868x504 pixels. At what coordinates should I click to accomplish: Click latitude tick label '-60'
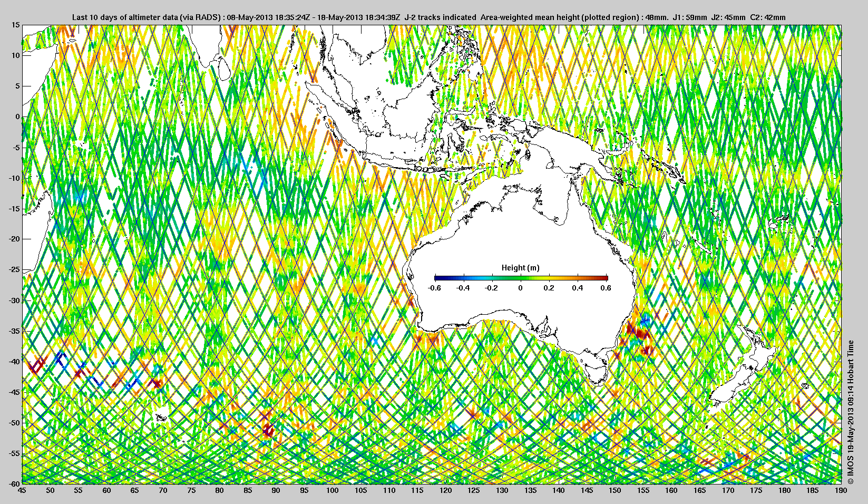click(14, 483)
